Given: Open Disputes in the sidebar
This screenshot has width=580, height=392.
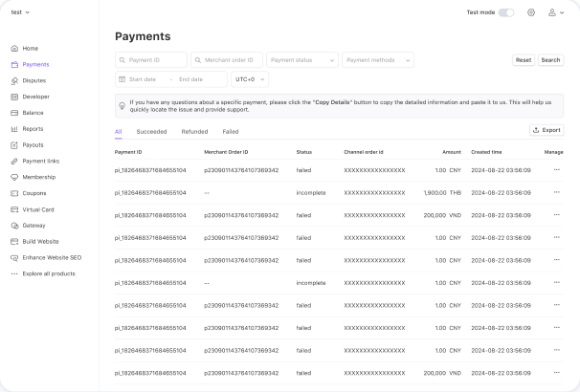Looking at the screenshot, I should (34, 80).
